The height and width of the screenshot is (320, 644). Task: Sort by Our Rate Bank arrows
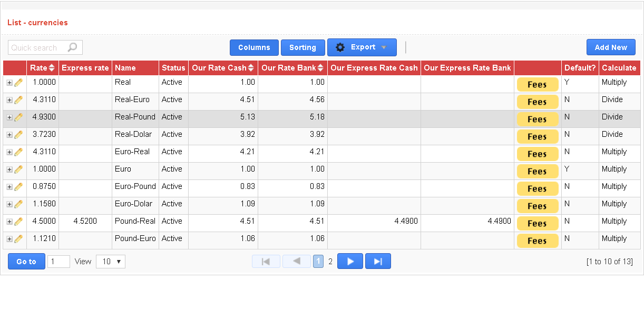point(320,68)
